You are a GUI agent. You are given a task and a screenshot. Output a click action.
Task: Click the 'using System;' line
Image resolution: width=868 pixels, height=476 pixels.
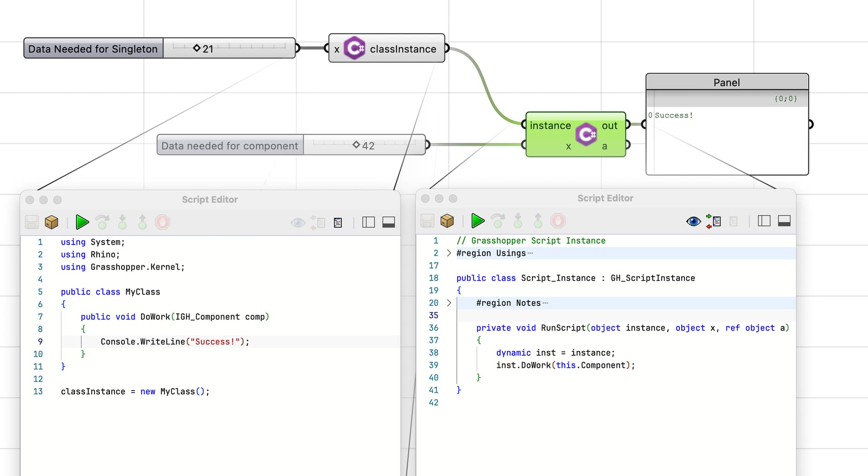pyautogui.click(x=93, y=242)
